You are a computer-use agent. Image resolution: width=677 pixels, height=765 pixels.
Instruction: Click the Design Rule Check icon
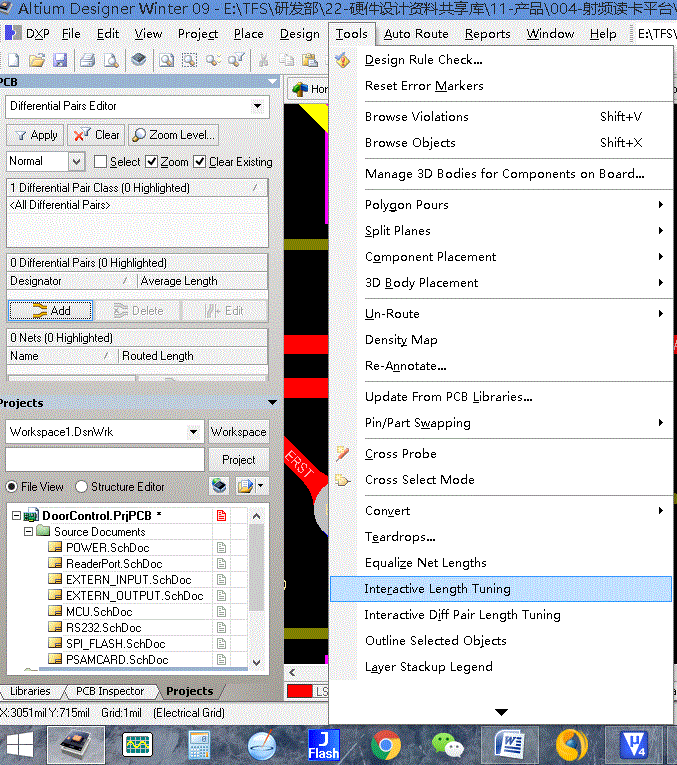click(343, 60)
